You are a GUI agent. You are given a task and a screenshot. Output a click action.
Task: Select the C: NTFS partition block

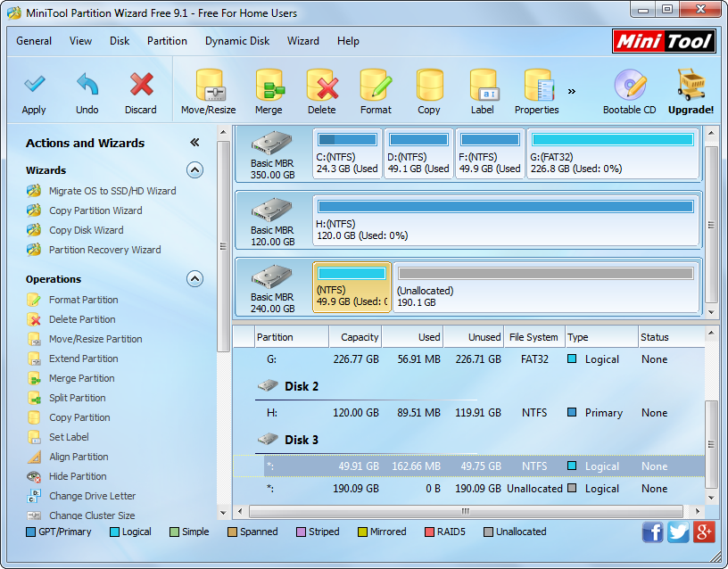(347, 153)
